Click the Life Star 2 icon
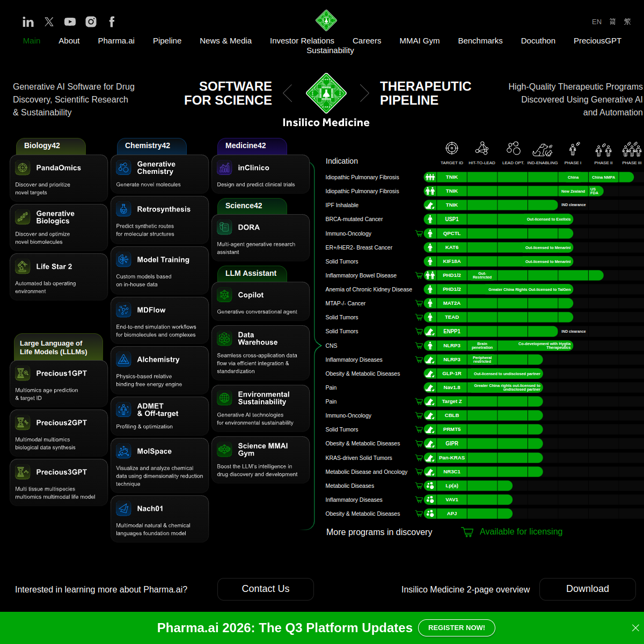Image resolution: width=644 pixels, height=644 pixels. pyautogui.click(x=23, y=266)
